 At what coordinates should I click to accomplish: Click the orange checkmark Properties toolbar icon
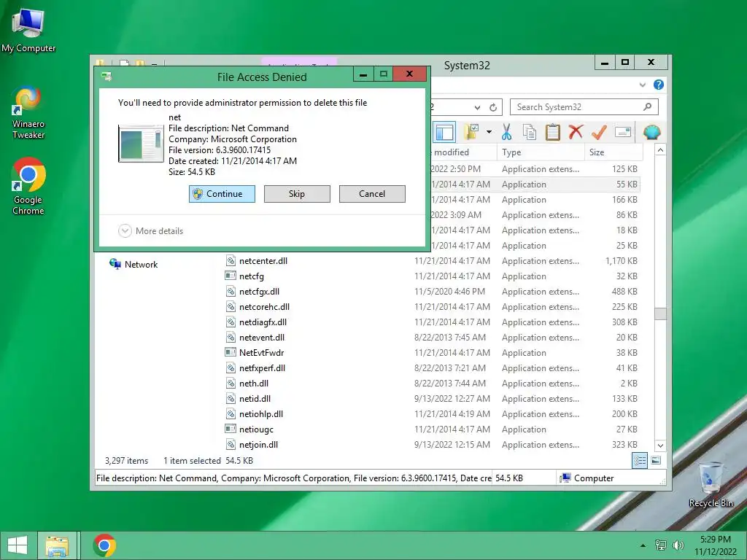coord(599,132)
